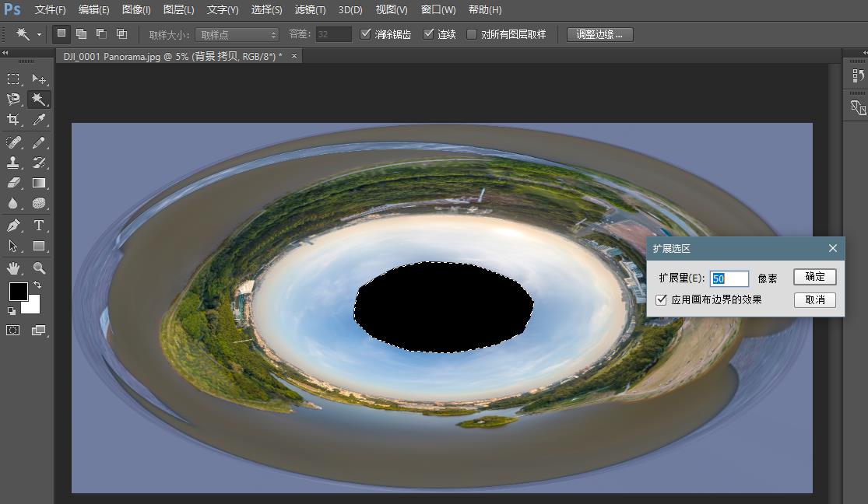The image size is (868, 504).
Task: Select the Crop tool
Action: click(13, 120)
